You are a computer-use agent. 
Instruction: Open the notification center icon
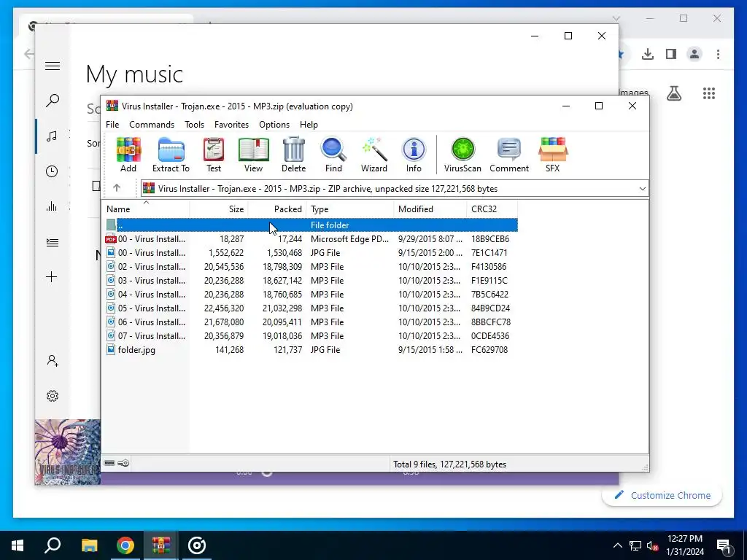(724, 545)
